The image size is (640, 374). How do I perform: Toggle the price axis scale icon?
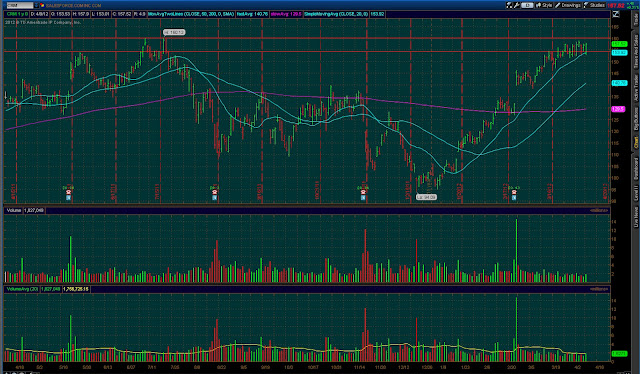pyautogui.click(x=616, y=14)
